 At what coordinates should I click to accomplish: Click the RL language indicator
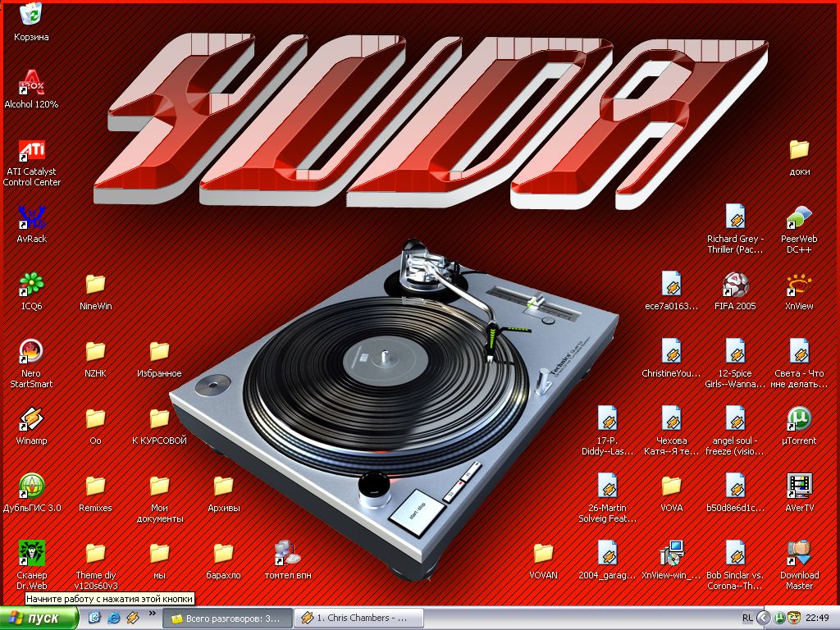(x=746, y=619)
